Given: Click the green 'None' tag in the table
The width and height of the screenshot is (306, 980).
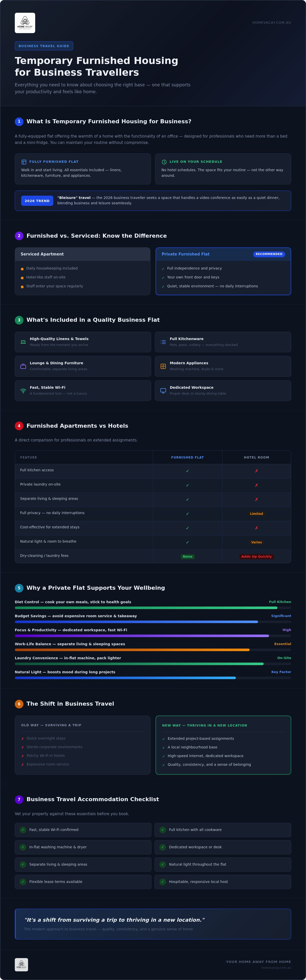Looking at the screenshot, I should 187,557.
